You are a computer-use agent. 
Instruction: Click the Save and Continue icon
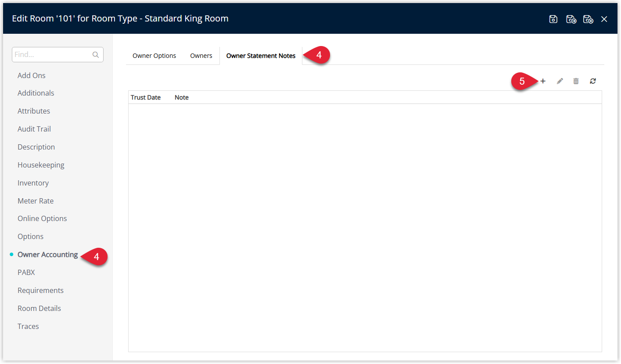571,19
